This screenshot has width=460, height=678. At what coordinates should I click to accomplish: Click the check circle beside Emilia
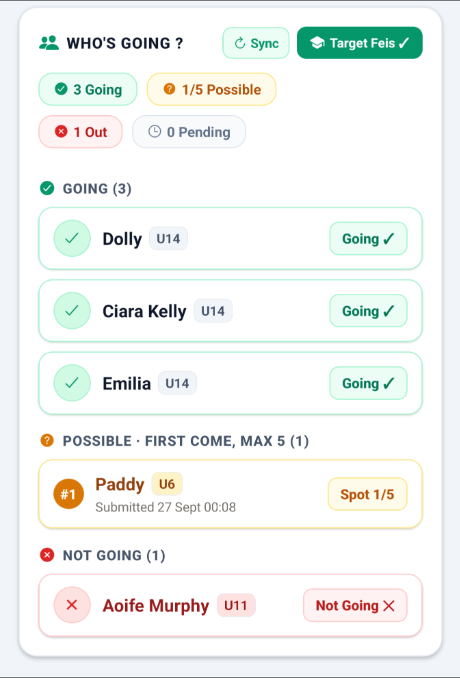tap(72, 383)
